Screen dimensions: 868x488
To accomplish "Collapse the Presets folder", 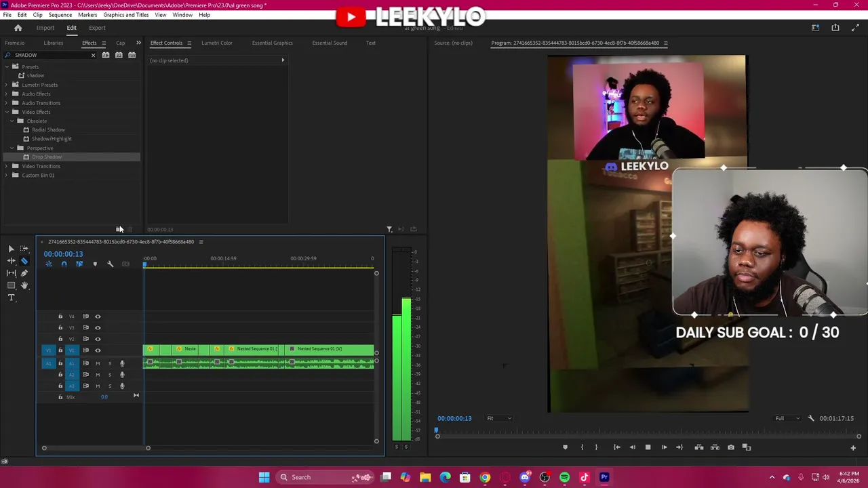I will point(6,66).
